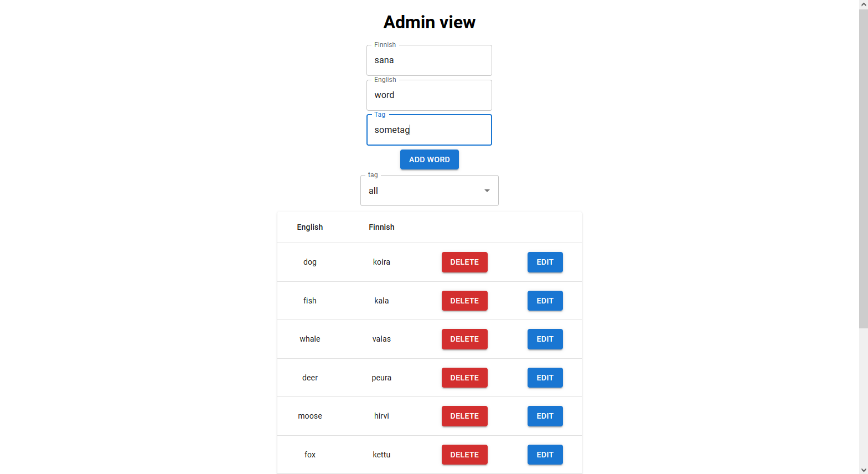
Task: Click the dropdown arrow next to 'all'
Action: point(486,190)
